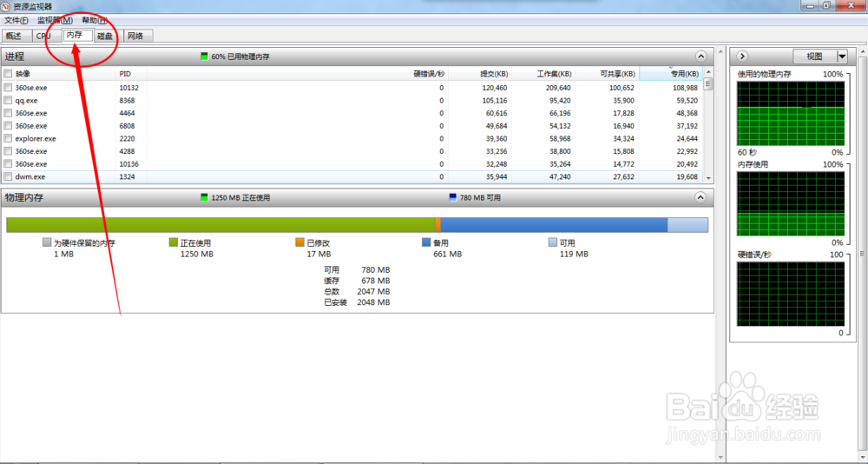Viewport: 868px width, 464px height.
Task: Click the orange 已修改 legend swatch
Action: (300, 242)
